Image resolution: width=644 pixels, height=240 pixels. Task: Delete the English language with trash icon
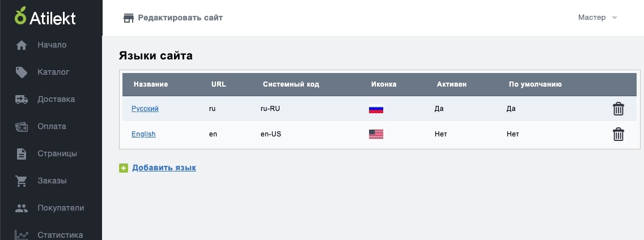pos(618,134)
